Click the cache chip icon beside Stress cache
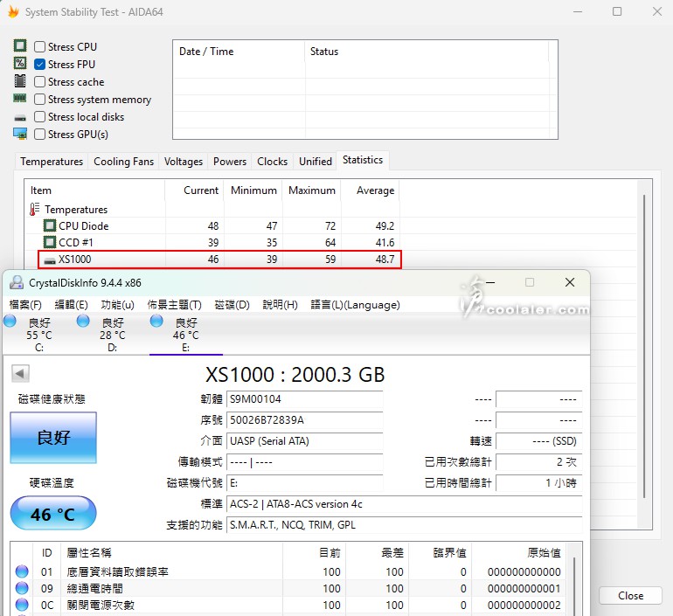This screenshot has height=616, width=673. [x=20, y=80]
